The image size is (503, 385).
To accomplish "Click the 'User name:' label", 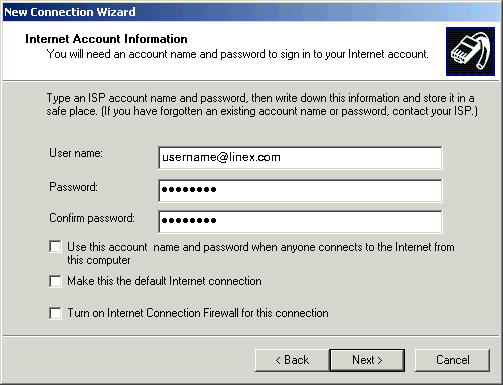I will click(x=76, y=153).
